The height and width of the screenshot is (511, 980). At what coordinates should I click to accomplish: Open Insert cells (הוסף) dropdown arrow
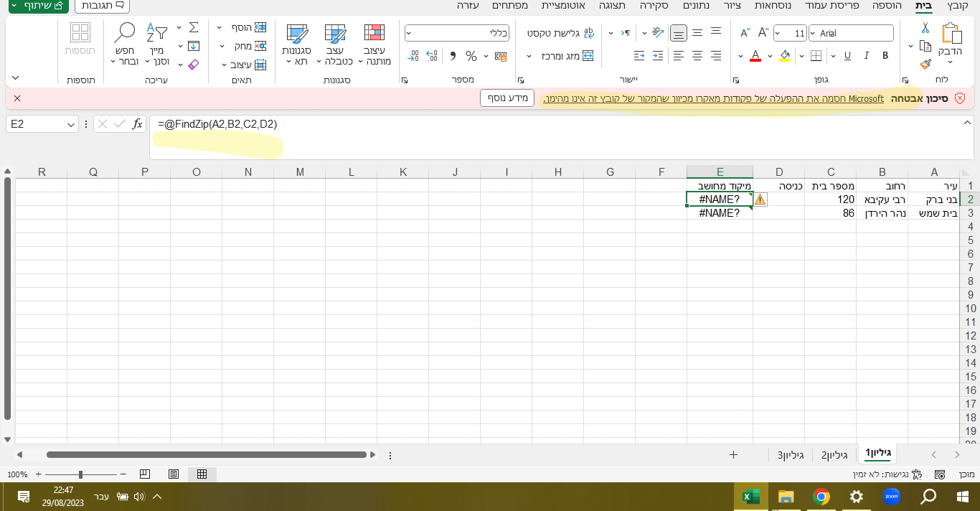(220, 28)
